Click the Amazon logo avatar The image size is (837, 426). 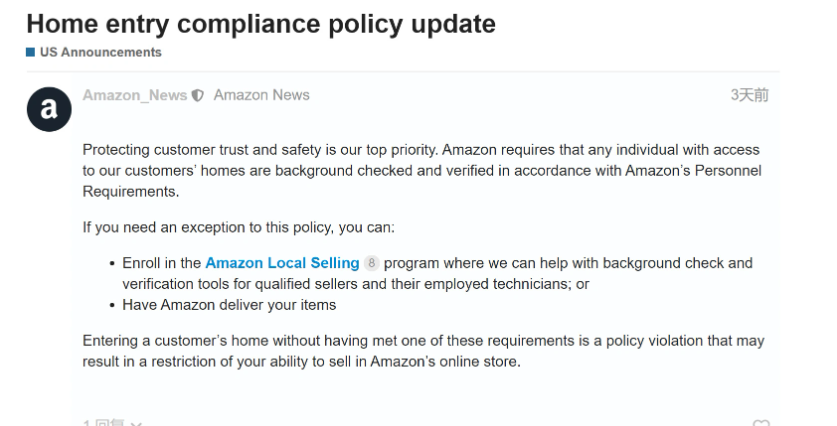tap(49, 109)
